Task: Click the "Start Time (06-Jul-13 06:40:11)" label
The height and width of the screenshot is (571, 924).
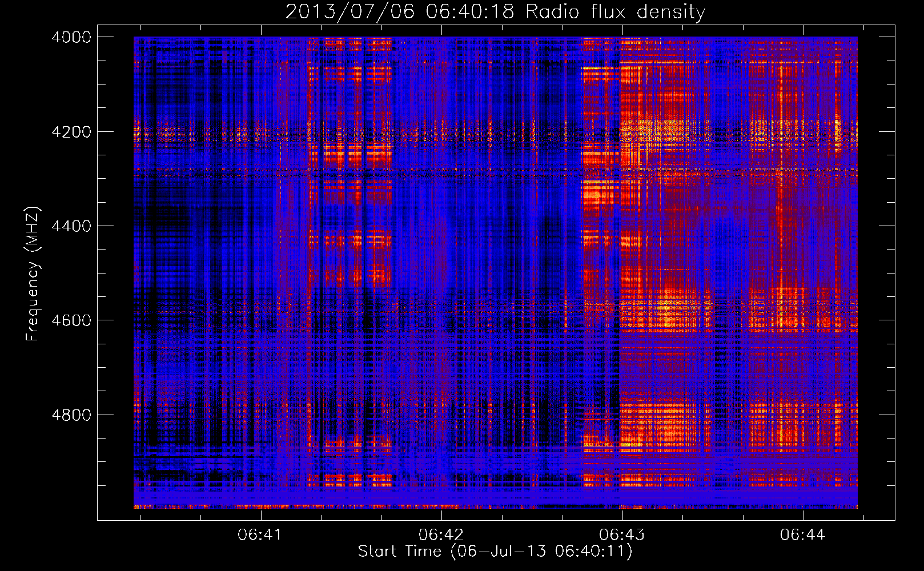Action: click(496, 552)
